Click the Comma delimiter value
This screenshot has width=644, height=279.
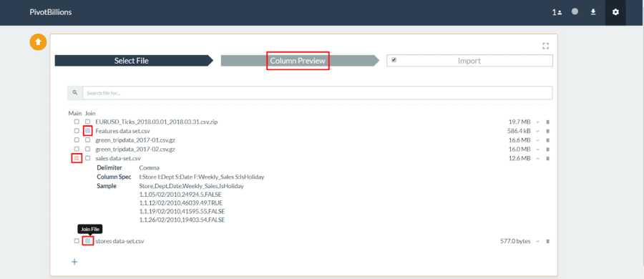(149, 167)
